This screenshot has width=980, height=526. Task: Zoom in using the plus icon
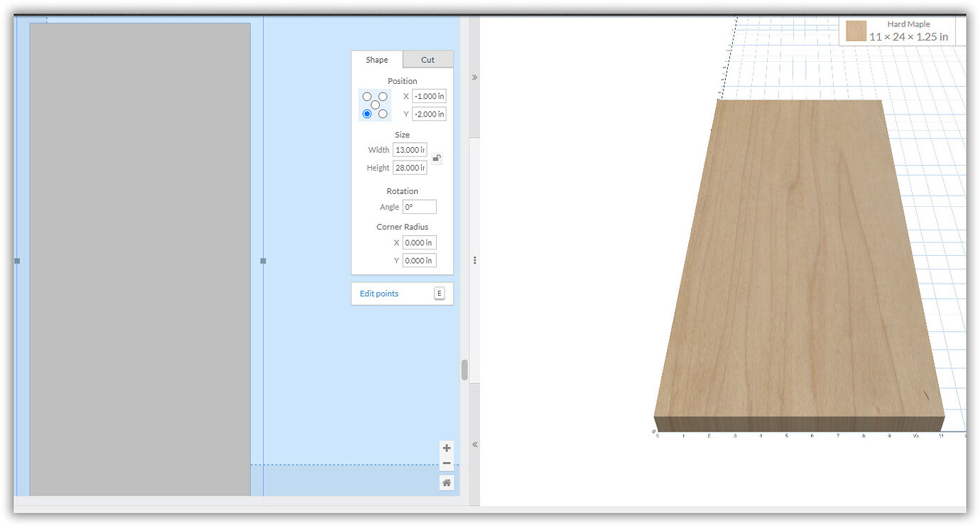447,449
